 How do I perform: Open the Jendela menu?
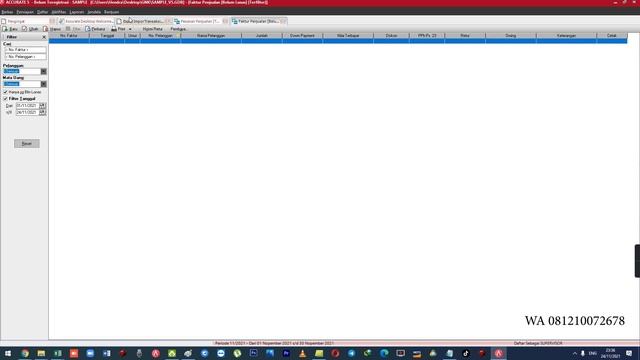tap(94, 12)
